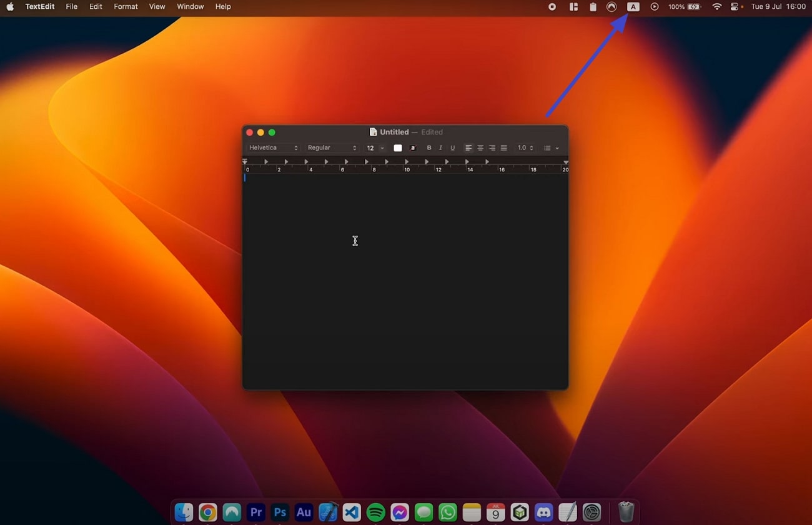Screen dimensions: 812x525
Task: Open the list bullets and numbering dropdown
Action: pos(551,148)
